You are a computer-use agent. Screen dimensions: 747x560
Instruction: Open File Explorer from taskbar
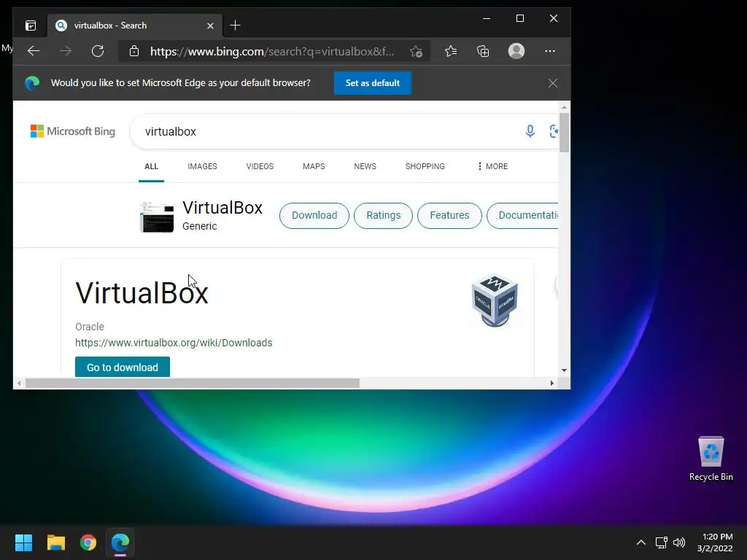tap(55, 542)
